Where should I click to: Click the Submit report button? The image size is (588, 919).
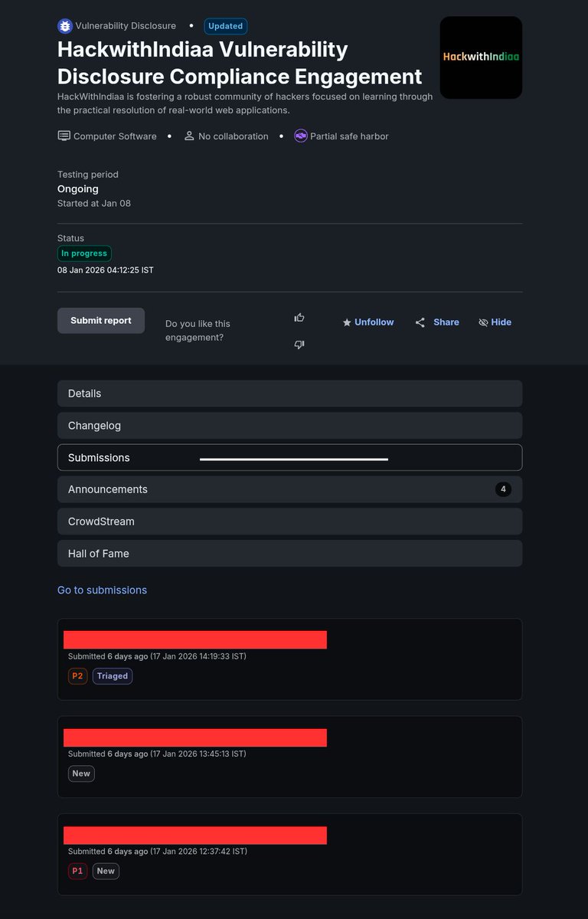101,321
